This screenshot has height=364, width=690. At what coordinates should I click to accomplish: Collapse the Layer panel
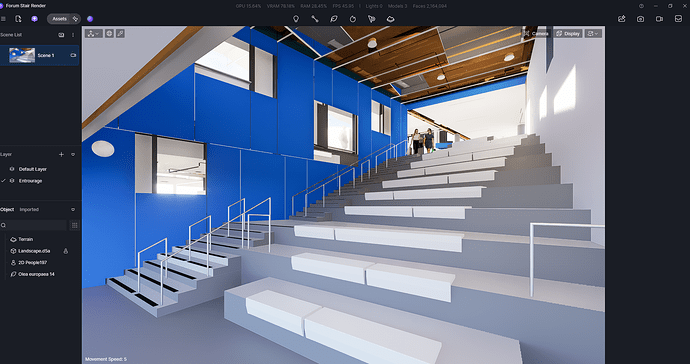[73, 154]
